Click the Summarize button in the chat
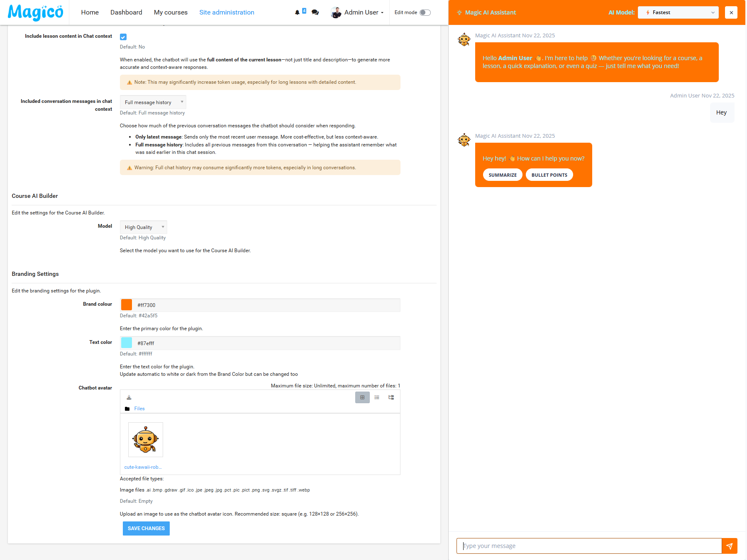The image size is (747, 560). 502,175
